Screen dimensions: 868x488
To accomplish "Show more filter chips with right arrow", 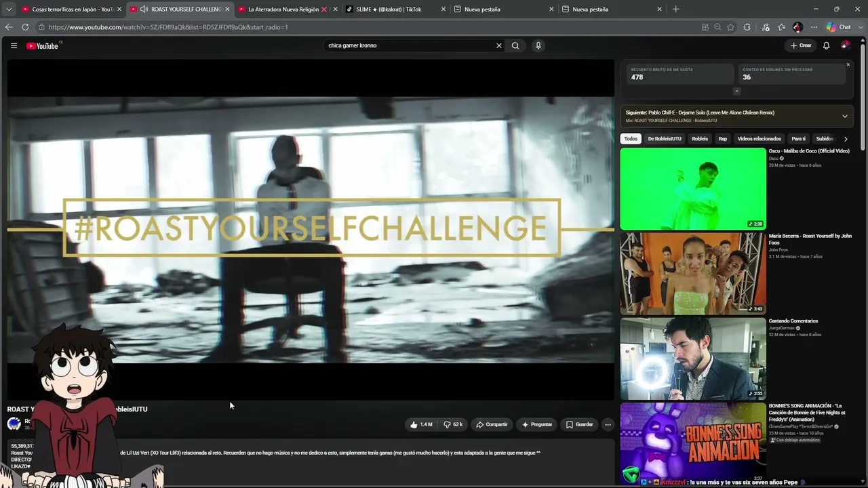I will (846, 139).
